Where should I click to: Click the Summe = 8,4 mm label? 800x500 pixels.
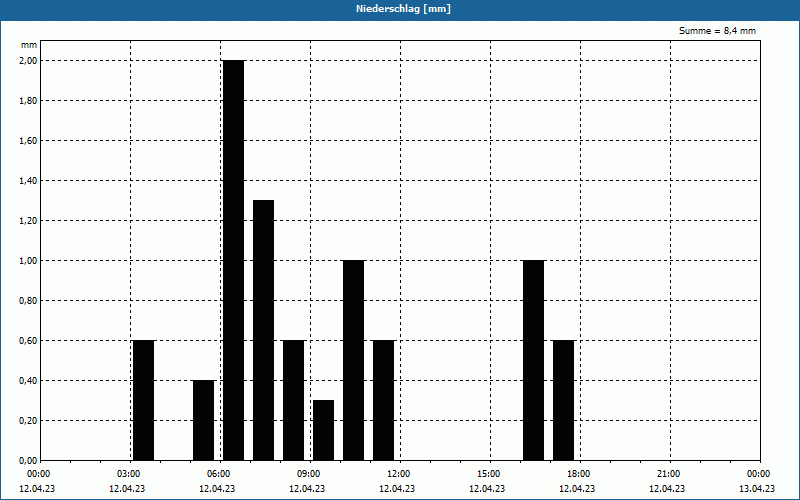click(717, 31)
